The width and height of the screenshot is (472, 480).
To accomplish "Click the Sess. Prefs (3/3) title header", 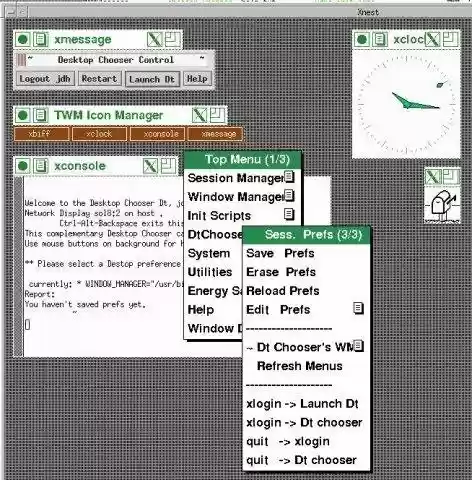I will click(x=307, y=235).
